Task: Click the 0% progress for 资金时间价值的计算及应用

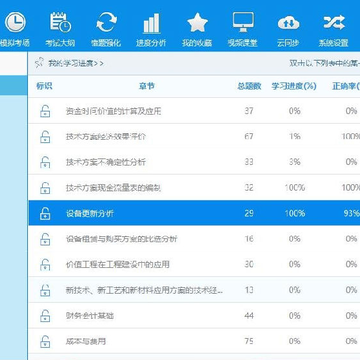Action: point(295,111)
